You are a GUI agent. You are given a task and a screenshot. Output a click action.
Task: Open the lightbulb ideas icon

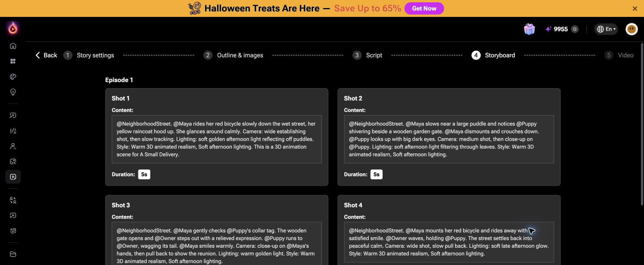(13, 92)
